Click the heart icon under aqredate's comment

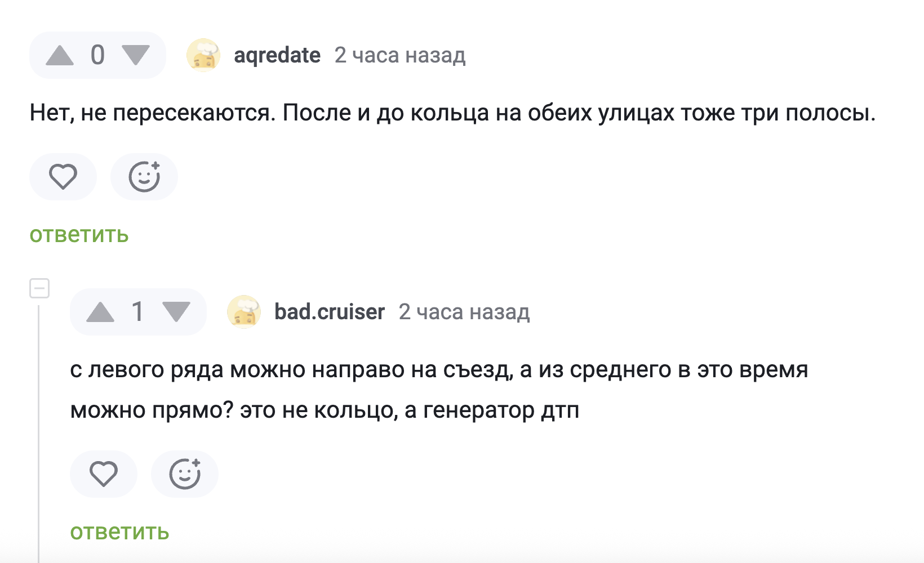(x=63, y=177)
